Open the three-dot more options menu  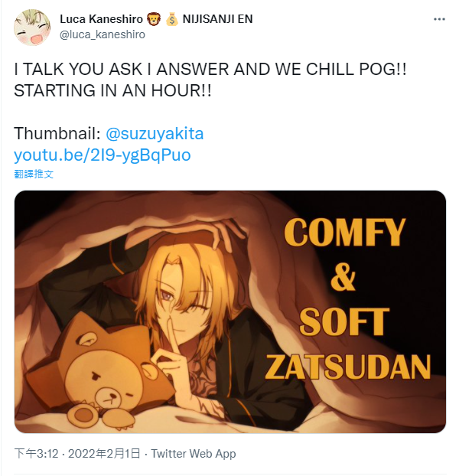(x=439, y=19)
